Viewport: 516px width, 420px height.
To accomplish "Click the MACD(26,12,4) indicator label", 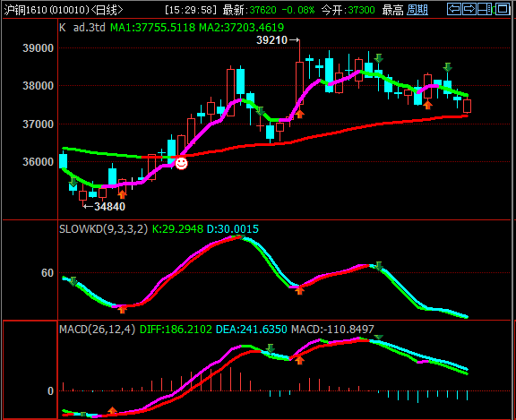I will pyautogui.click(x=98, y=330).
